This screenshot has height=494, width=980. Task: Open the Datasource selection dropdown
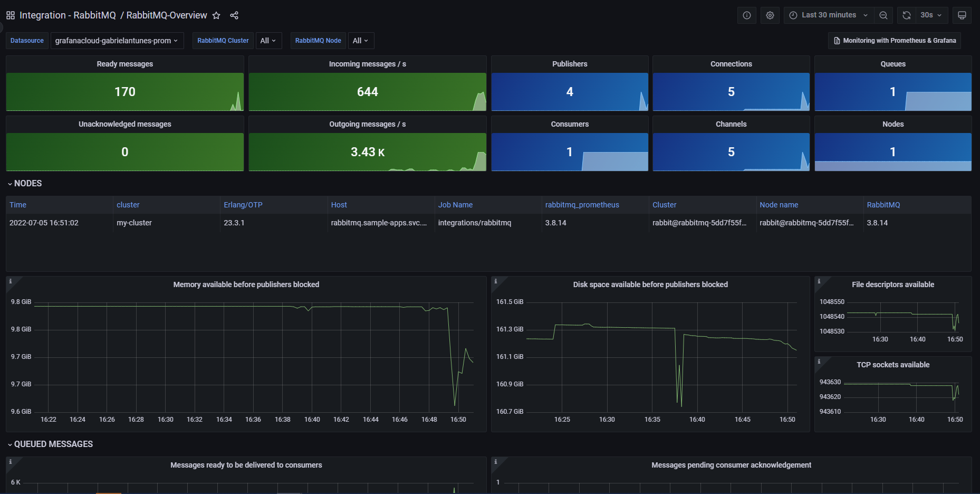click(117, 41)
